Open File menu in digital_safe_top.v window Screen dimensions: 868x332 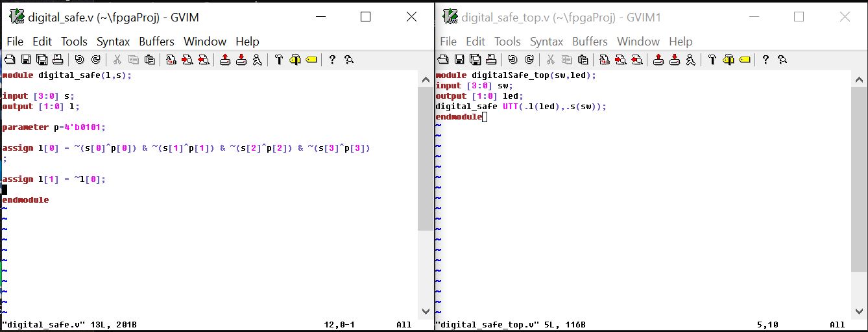(448, 42)
